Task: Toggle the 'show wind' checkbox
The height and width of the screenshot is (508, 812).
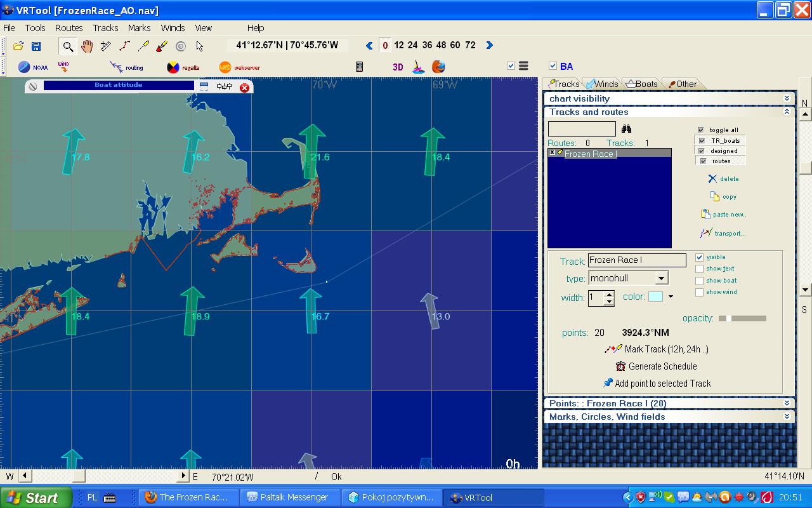Action: point(700,292)
